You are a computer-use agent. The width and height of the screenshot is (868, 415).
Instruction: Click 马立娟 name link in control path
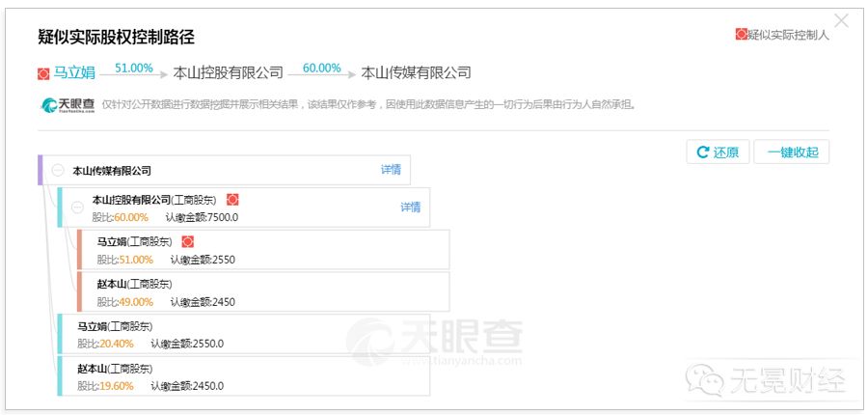tap(74, 72)
